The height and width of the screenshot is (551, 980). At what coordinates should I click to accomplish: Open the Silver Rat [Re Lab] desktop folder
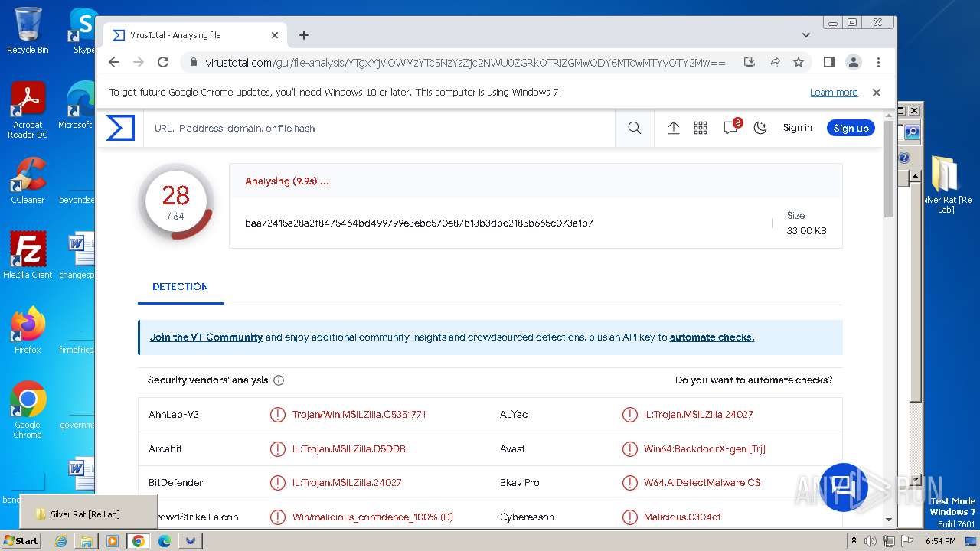(x=946, y=184)
